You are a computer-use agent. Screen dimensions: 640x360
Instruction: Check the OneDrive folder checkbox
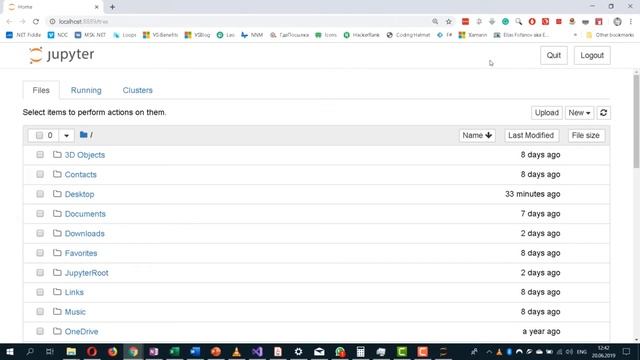click(x=40, y=331)
